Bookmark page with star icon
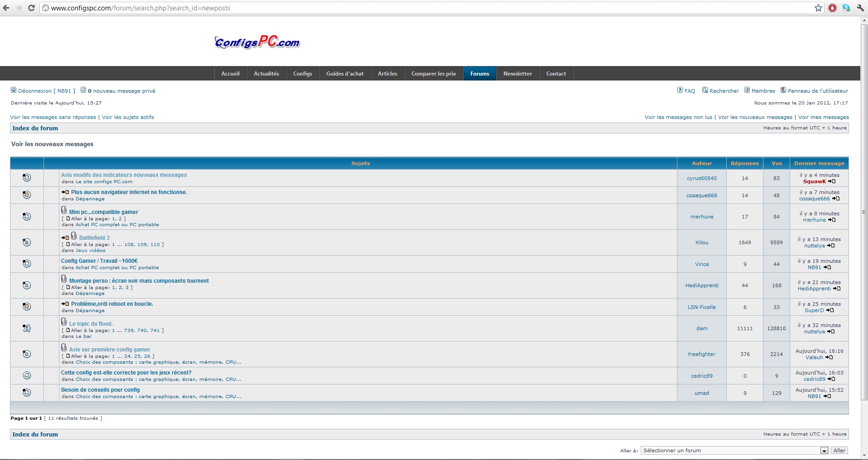This screenshot has width=868, height=460. 818,8
